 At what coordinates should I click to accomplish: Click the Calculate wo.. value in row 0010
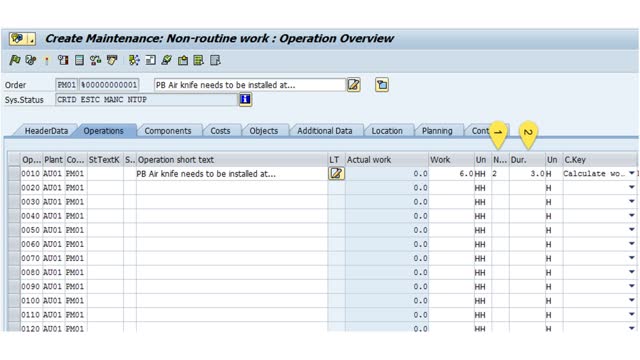pos(594,173)
